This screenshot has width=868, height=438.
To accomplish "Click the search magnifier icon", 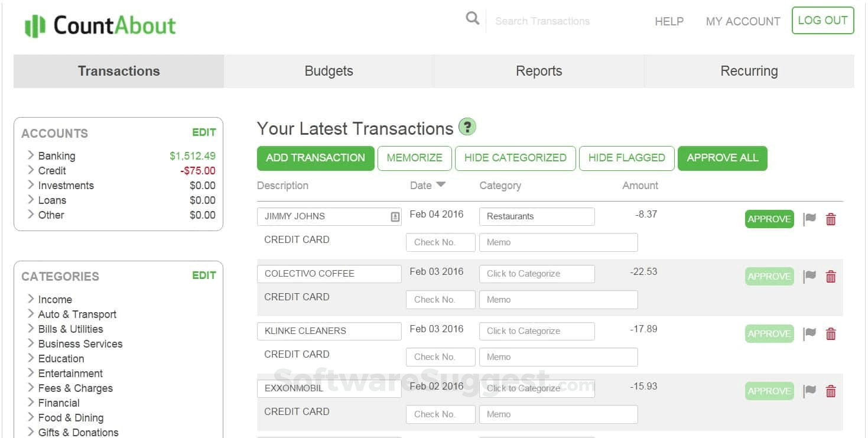I will (472, 18).
